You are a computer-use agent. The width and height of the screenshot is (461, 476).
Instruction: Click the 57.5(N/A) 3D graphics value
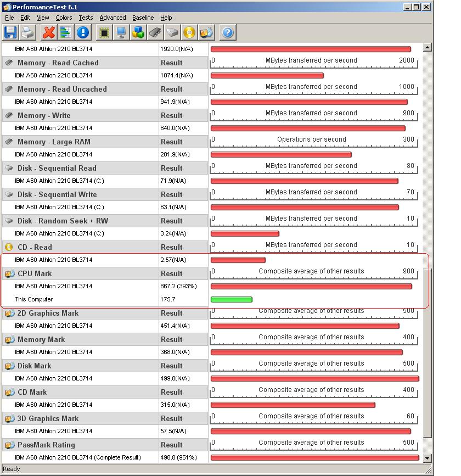tap(173, 431)
